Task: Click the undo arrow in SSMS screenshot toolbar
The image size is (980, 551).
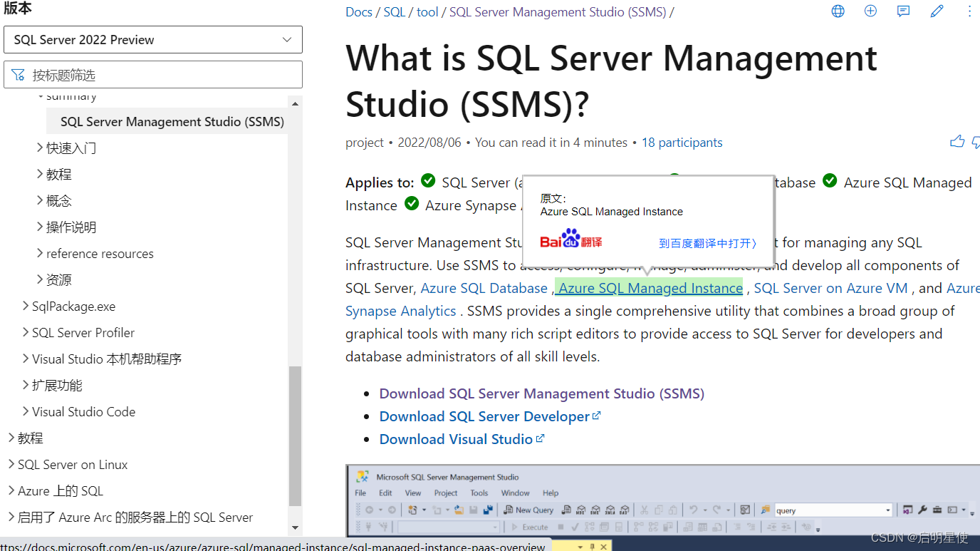Action: (x=692, y=510)
